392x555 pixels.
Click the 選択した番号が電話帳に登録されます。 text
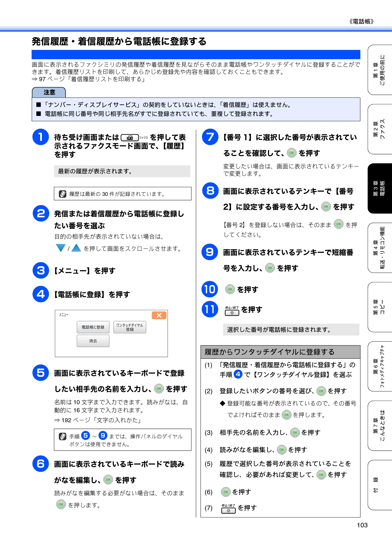[x=279, y=330]
